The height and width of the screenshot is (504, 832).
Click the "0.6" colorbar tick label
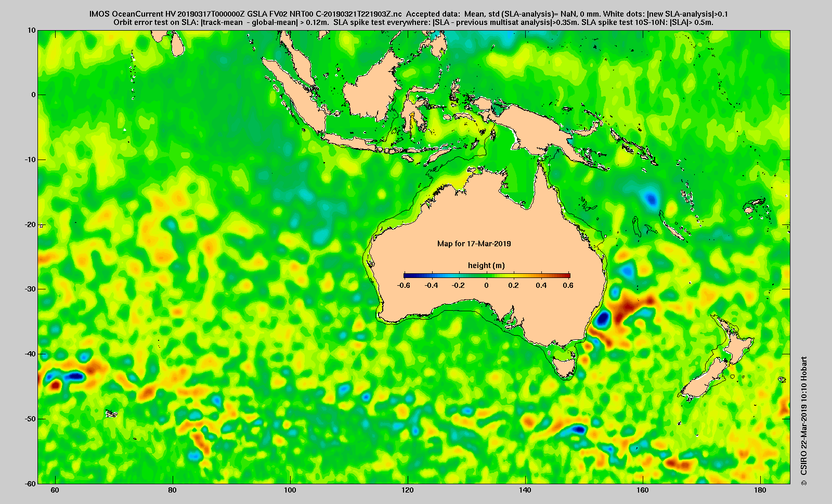[568, 285]
